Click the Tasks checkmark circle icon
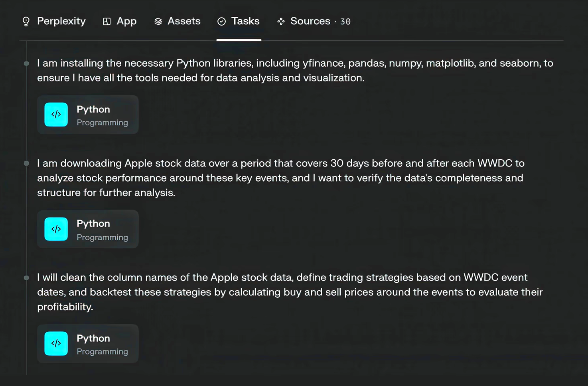Screen dimensions: 588x386 coord(221,22)
